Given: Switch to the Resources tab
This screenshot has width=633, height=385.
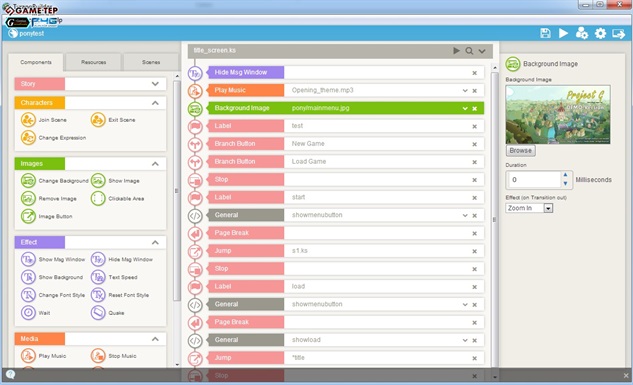Looking at the screenshot, I should 93,62.
